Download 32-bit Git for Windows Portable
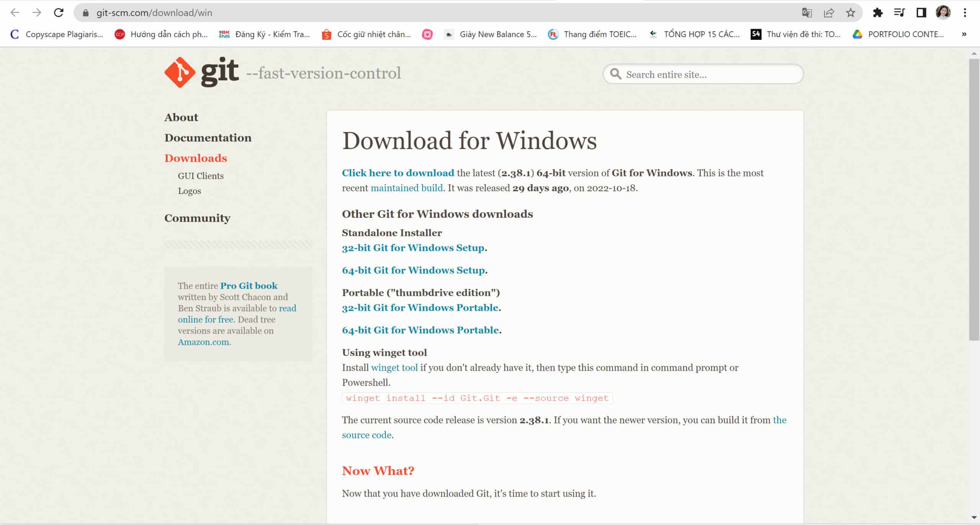Viewport: 980px width, 525px height. pyautogui.click(x=420, y=308)
